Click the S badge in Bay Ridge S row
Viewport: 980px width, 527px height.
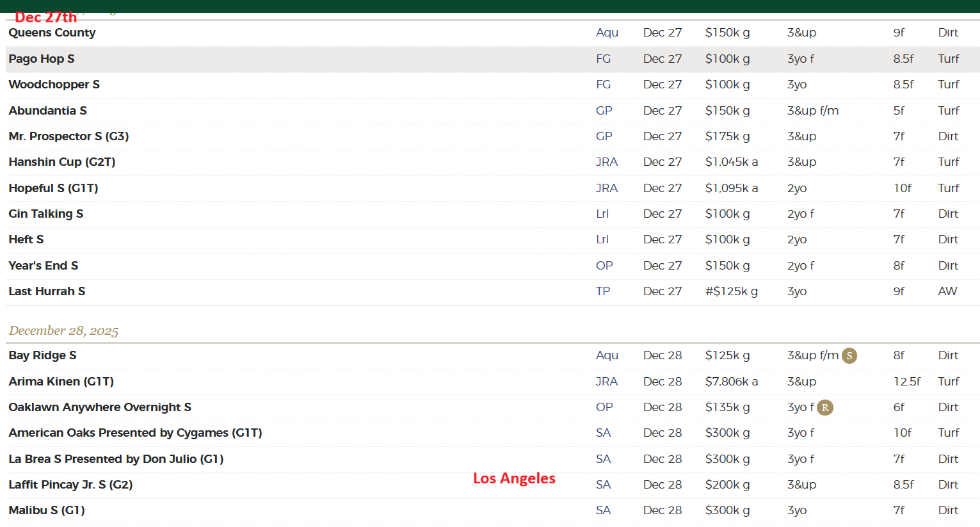[x=849, y=356]
